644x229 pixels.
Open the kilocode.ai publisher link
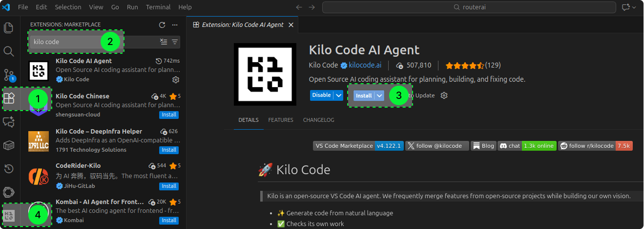coord(365,66)
